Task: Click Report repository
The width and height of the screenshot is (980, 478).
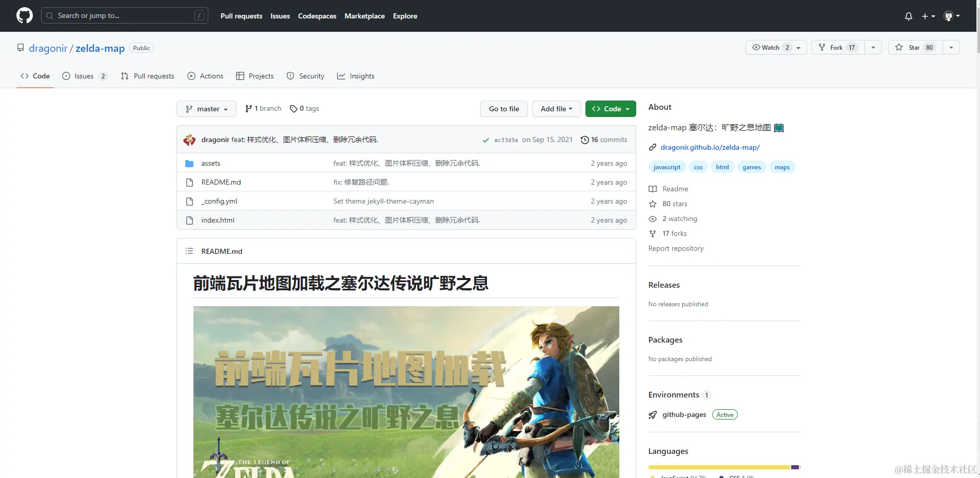Action: (x=676, y=248)
